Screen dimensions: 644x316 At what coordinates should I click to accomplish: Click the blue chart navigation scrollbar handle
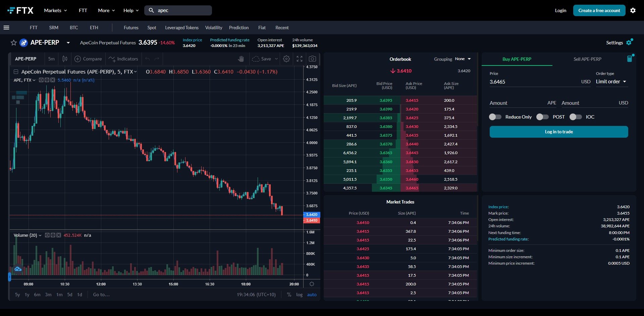10,277
